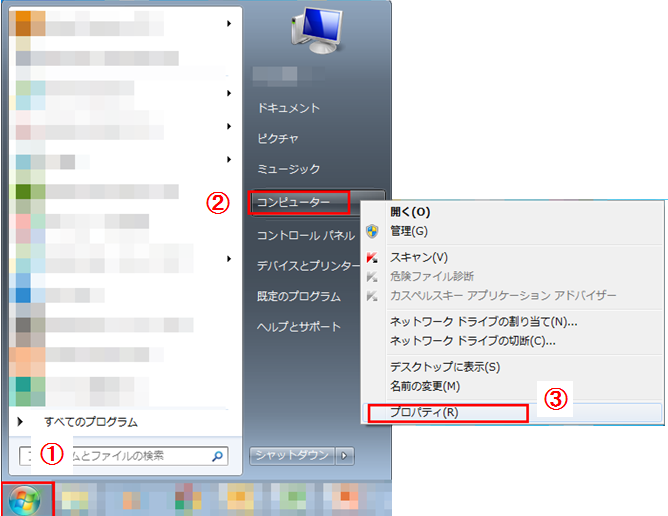
Task: Click the program and file search box
Action: [115, 456]
